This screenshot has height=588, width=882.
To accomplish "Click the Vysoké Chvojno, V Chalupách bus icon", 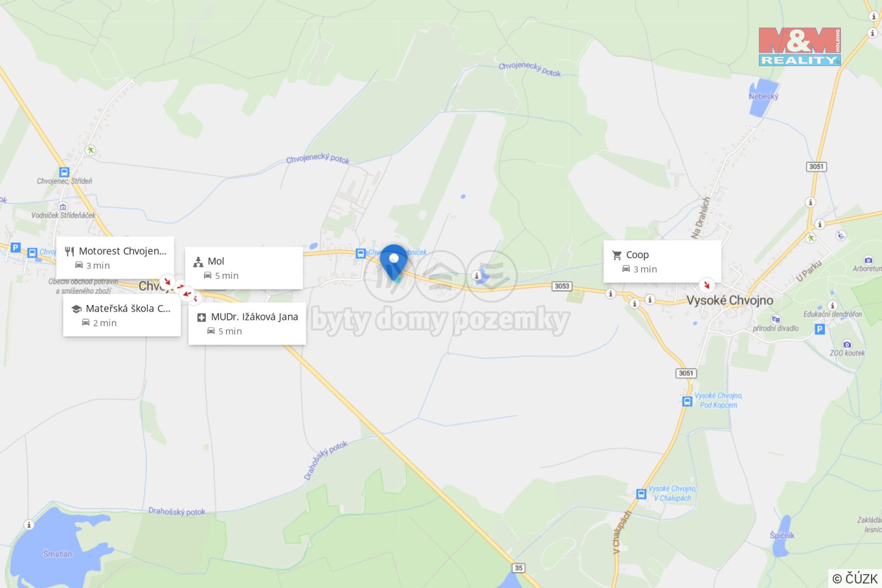I will (x=641, y=494).
